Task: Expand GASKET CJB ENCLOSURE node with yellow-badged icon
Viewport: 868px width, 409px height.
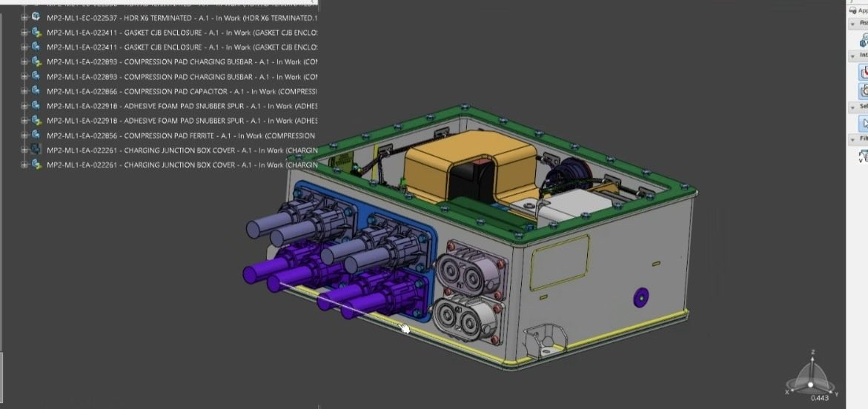Action: pyautogui.click(x=24, y=33)
